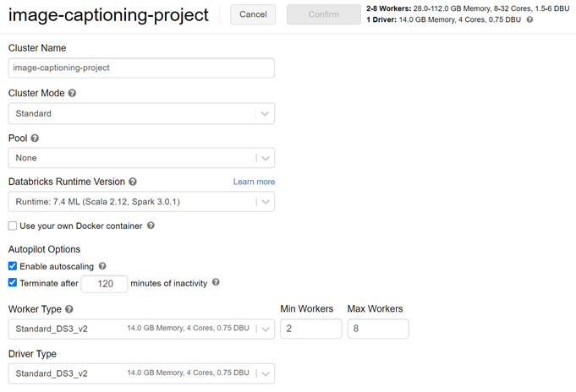Click help icon beside Worker Type
576x392 pixels.
point(69,310)
